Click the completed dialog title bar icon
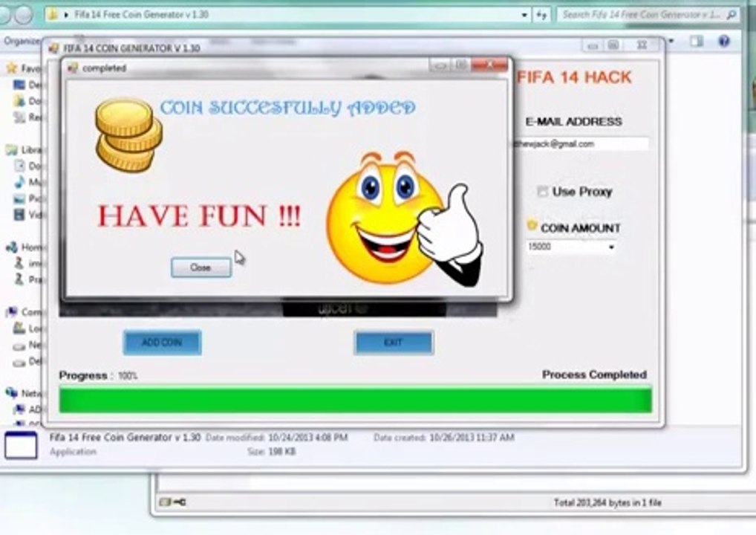Image resolution: width=756 pixels, height=535 pixels. pos(73,68)
